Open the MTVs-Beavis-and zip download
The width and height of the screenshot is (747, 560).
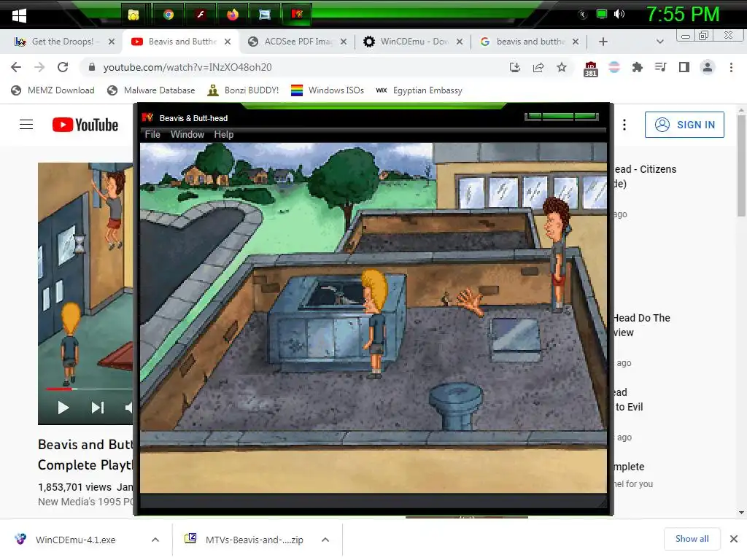(x=244, y=540)
